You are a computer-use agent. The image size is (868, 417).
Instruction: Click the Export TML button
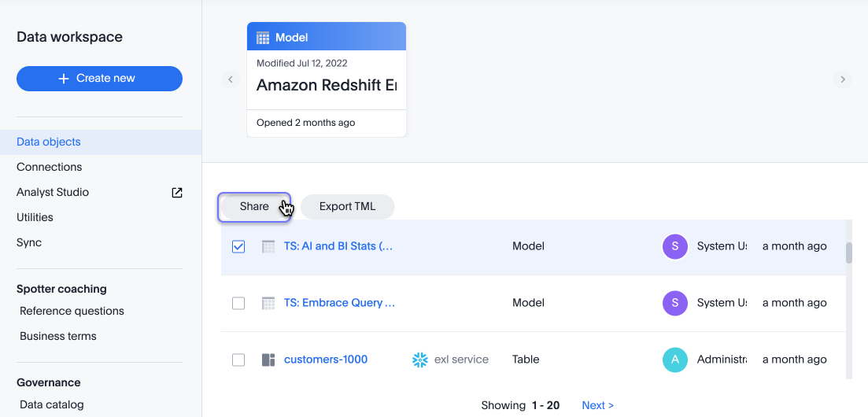pos(347,207)
